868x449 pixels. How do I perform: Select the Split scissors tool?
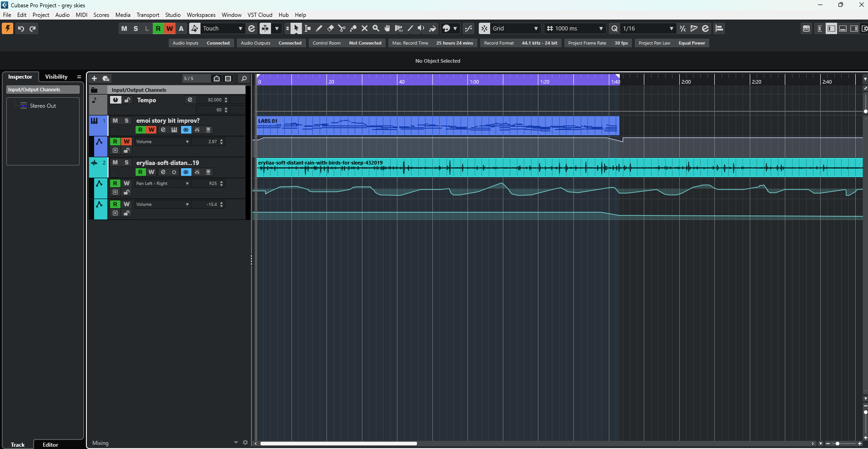(342, 28)
